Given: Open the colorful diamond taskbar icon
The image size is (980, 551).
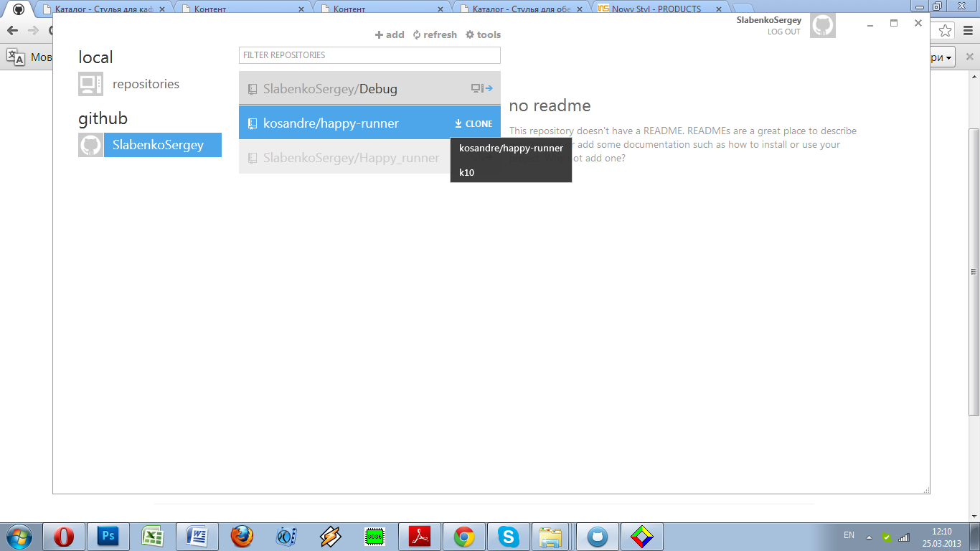Looking at the screenshot, I should [x=642, y=537].
